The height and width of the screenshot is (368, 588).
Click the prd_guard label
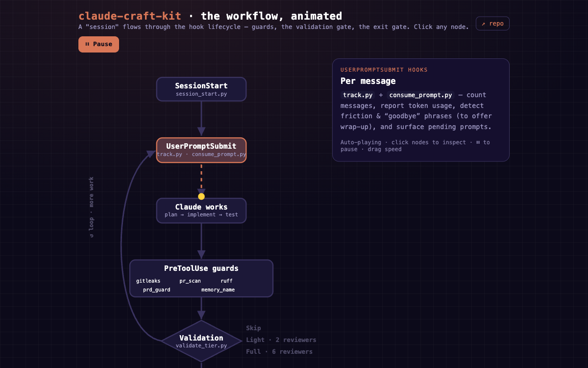157,290
